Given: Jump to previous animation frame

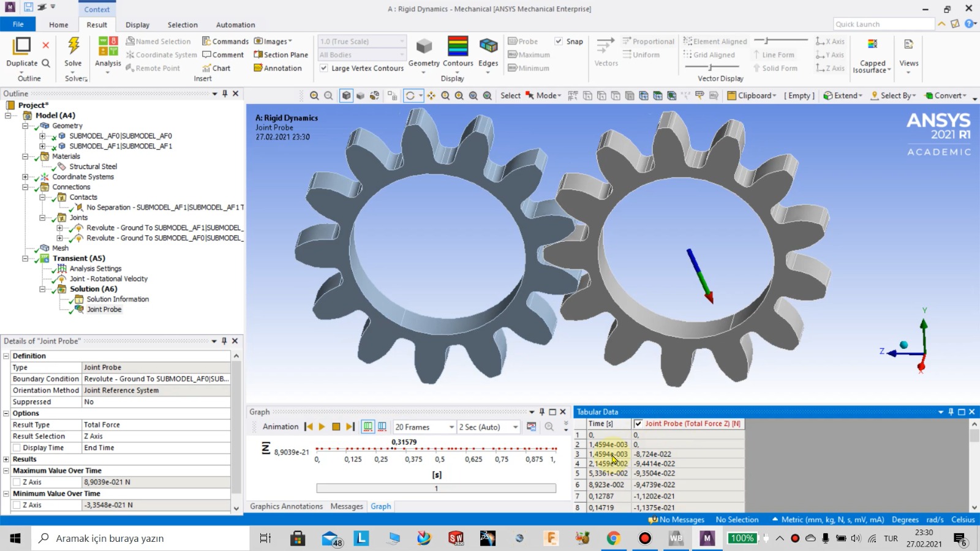Looking at the screenshot, I should tap(308, 427).
